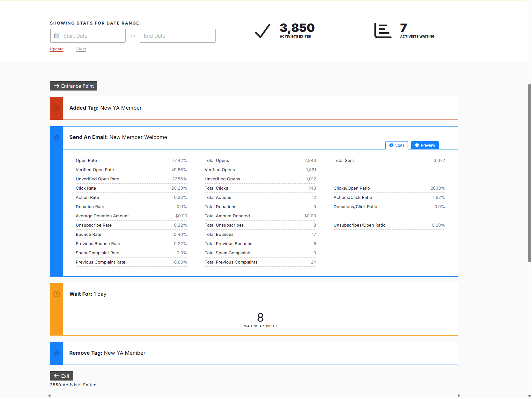Viewport: 532px width, 399px height.
Task: Click the checkmark icon beside Activists Exited
Action: pyautogui.click(x=262, y=31)
